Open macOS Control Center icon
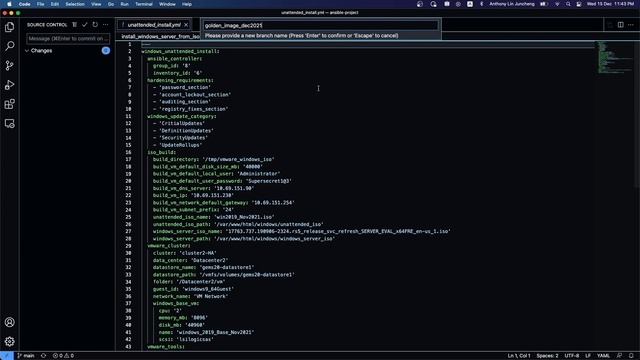The width and height of the screenshot is (640, 360). pos(578,4)
